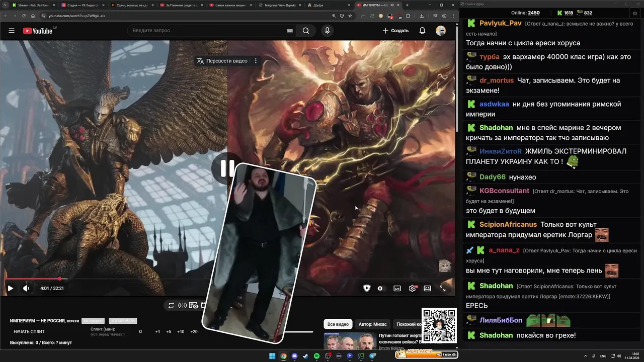The image size is (644, 362).
Task: Add +20 minutes to the split
Action: coord(194,331)
